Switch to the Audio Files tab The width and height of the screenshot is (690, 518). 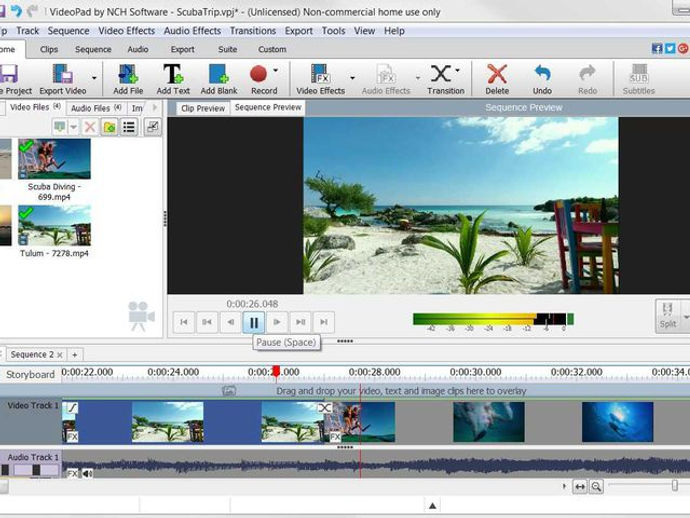(x=96, y=108)
